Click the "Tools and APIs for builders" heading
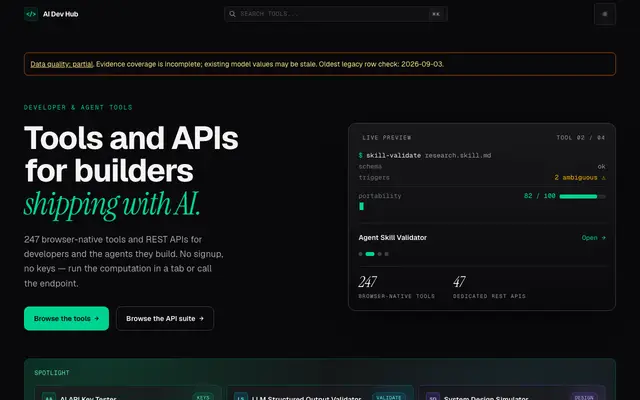This screenshot has height=400, width=640. point(131,154)
